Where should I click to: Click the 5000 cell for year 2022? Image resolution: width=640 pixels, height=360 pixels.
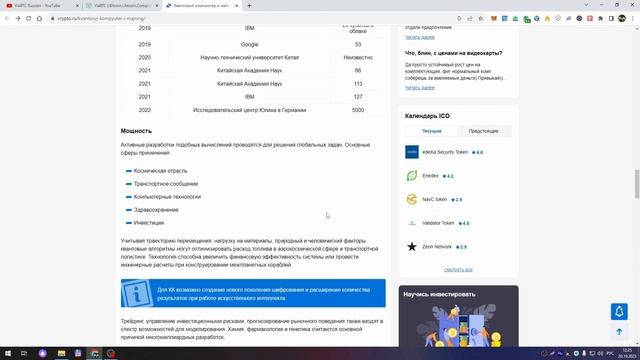coord(358,110)
